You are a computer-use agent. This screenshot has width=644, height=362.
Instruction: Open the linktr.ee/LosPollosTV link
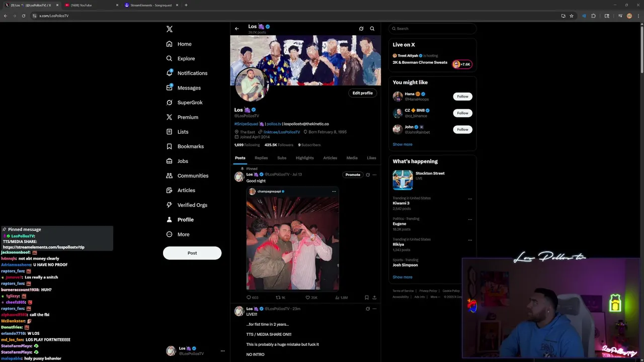(282, 132)
